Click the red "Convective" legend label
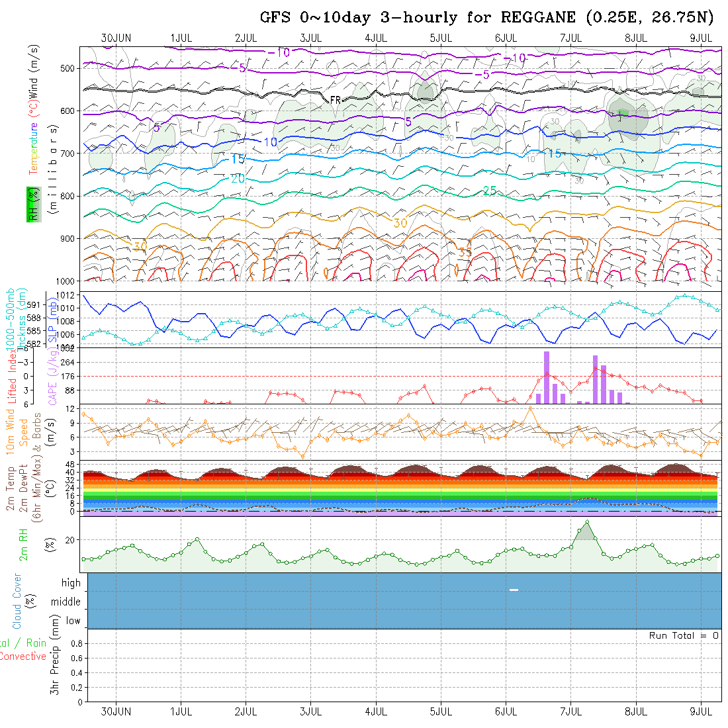Image resolution: width=728 pixels, height=728 pixels. [x=23, y=657]
